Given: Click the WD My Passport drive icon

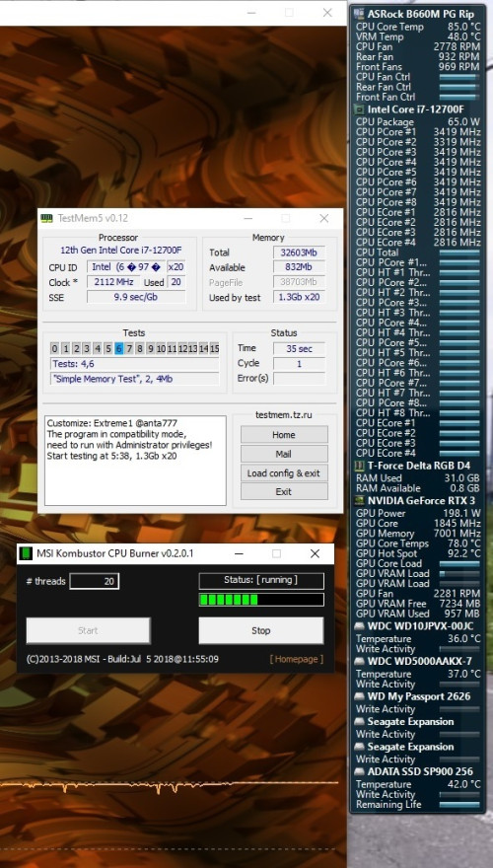Looking at the screenshot, I should [x=359, y=696].
